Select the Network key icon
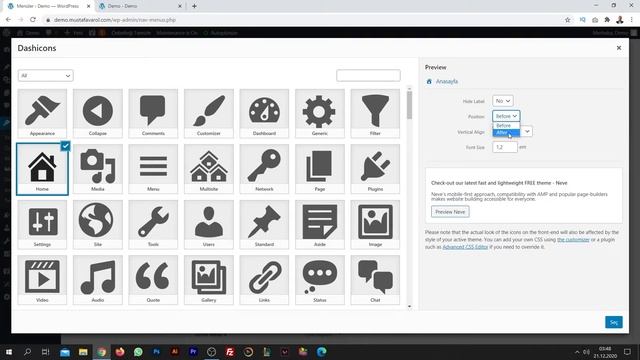Screen dimensions: 640x360 pyautogui.click(x=264, y=169)
